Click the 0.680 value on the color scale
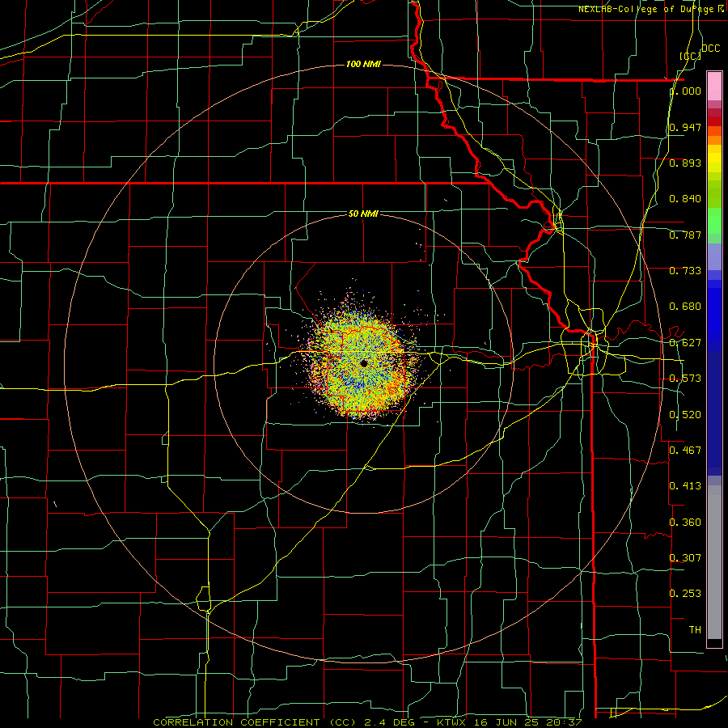 [685, 307]
